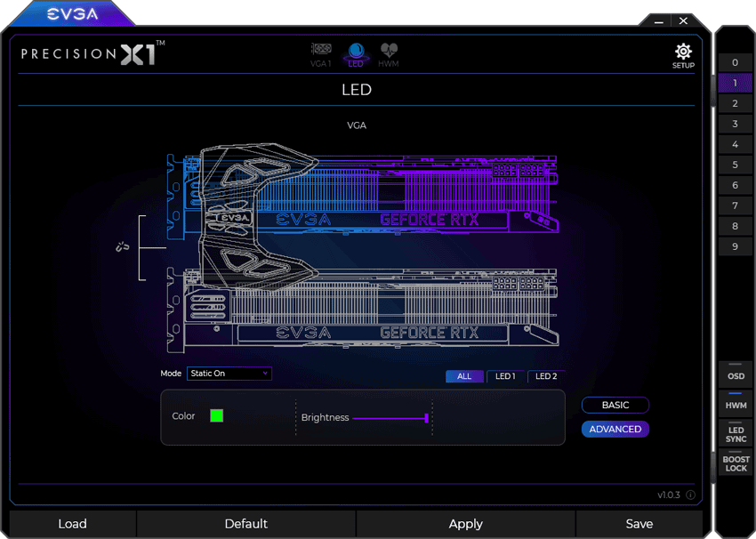
Task: Select profile slot 8
Action: click(735, 226)
